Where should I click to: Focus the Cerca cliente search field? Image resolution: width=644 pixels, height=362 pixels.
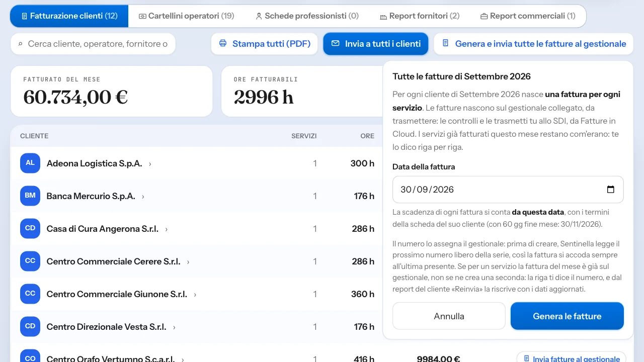pos(93,44)
